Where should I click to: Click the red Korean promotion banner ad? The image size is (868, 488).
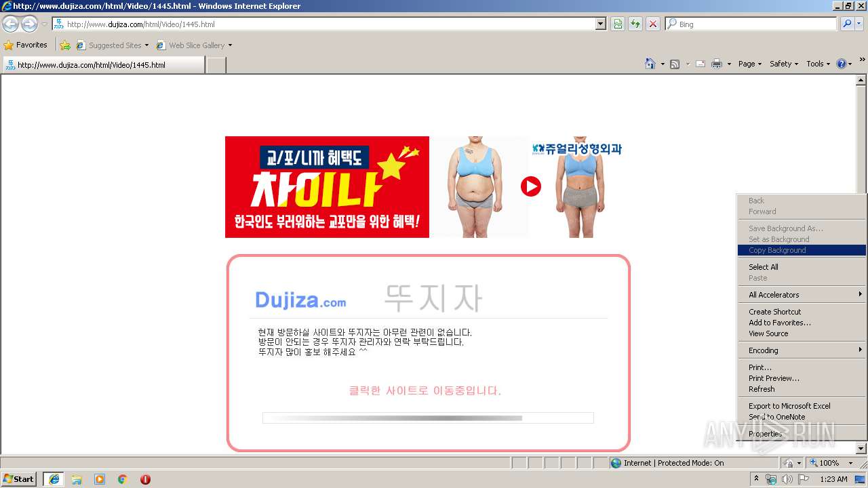[x=327, y=187]
